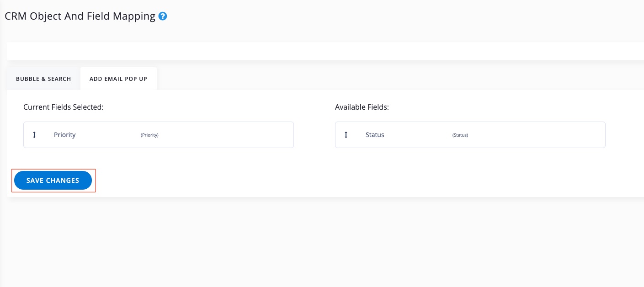The image size is (644, 287).
Task: Select the Add Email Pop Up tab
Action: tap(118, 79)
